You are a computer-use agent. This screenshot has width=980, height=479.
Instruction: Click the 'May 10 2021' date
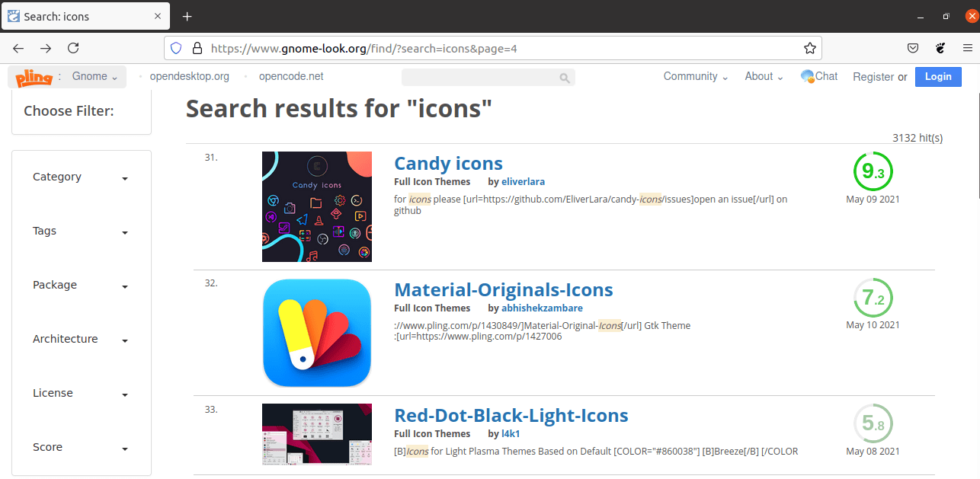coord(873,325)
